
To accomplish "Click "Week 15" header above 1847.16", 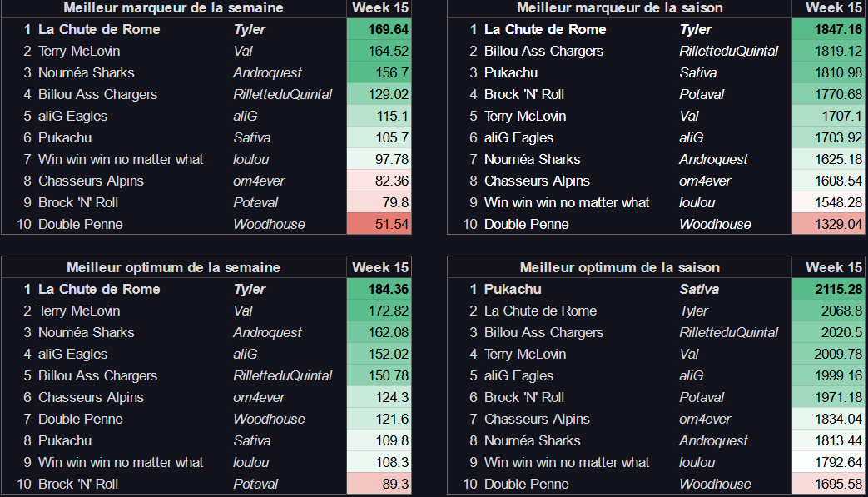I will (x=834, y=8).
